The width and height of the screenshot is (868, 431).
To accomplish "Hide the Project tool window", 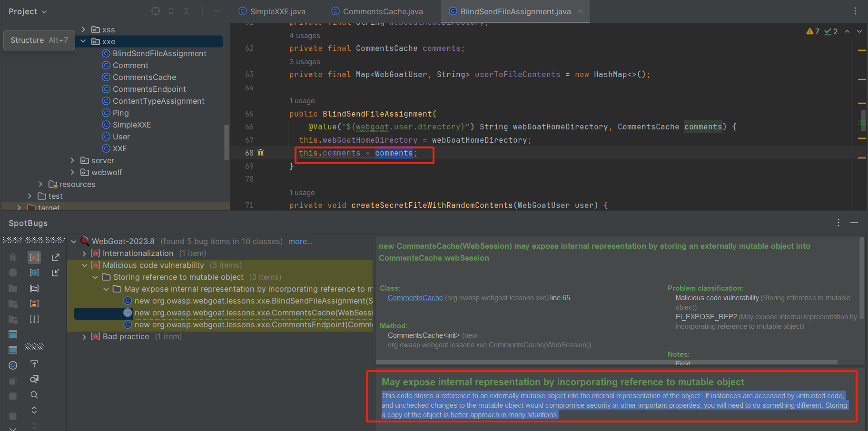I will (x=217, y=11).
